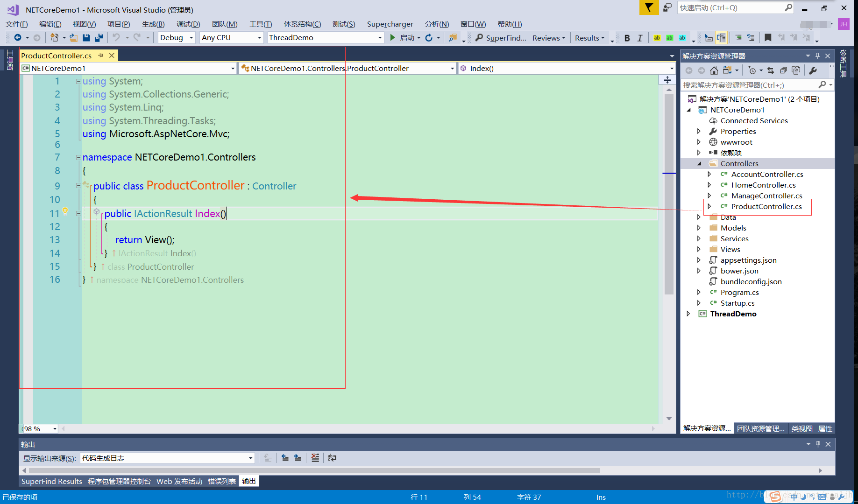858x504 pixels.
Task: Click the split editor handle above the scrollbar
Action: 667,80
